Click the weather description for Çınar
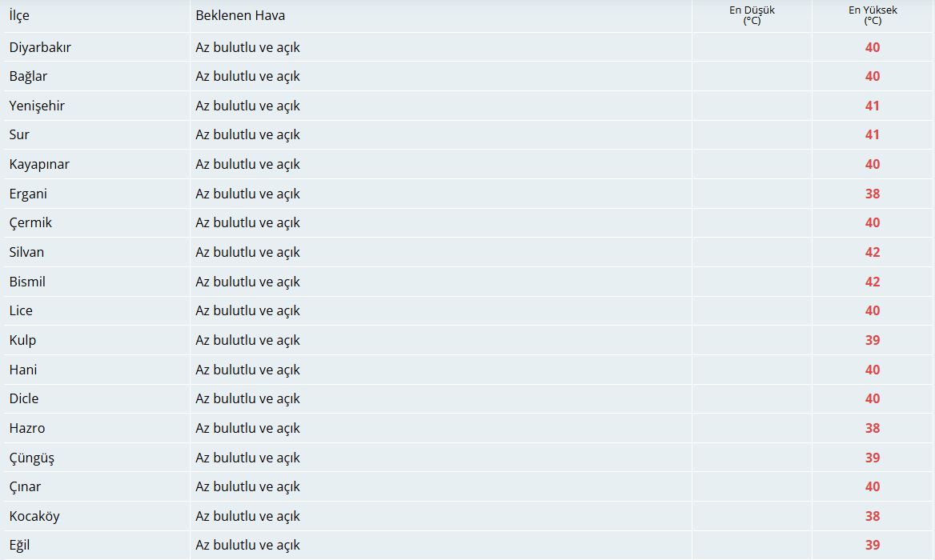 247,486
